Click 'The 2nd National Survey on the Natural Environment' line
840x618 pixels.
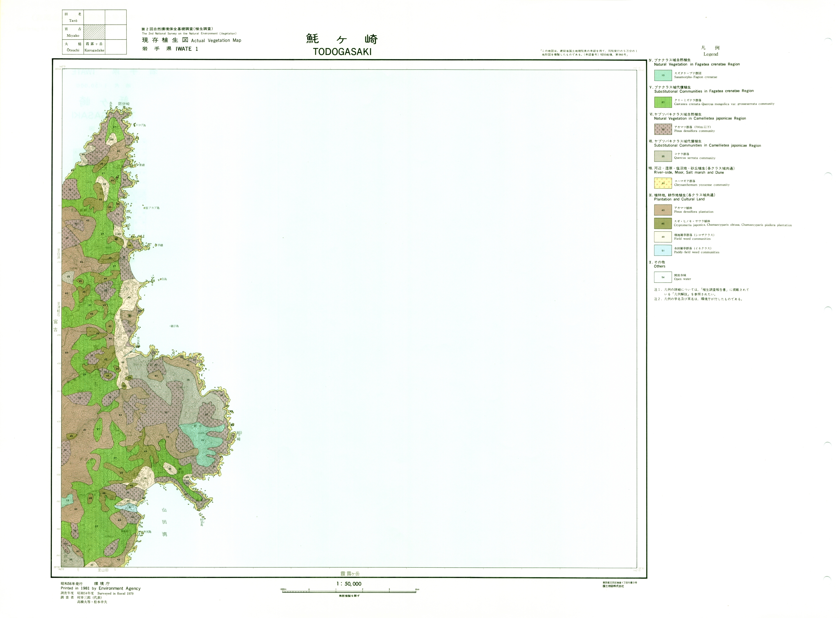pos(189,34)
